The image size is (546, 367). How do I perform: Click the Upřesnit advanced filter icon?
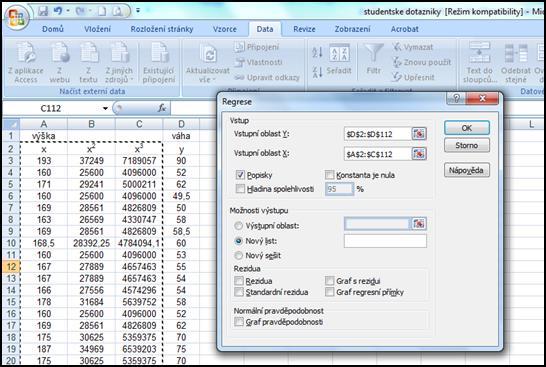(397, 77)
